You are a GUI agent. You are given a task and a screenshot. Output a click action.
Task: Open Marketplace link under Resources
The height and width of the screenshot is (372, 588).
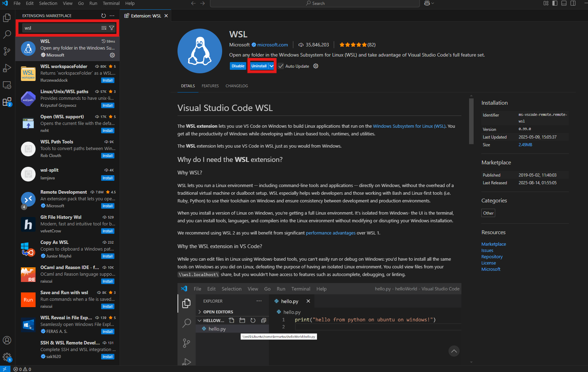[x=493, y=244]
